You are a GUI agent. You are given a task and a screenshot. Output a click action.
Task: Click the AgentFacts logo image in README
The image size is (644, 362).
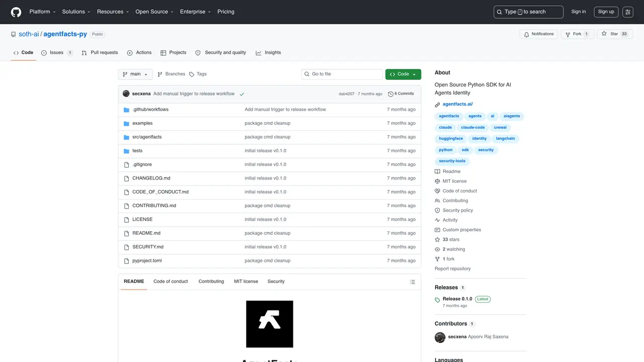[x=270, y=324]
